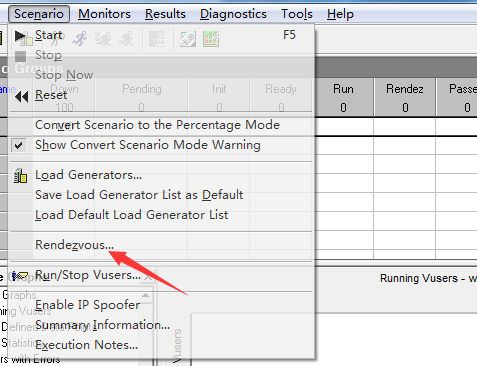Click the colored graph toolbar icon
The height and width of the screenshot is (366, 477).
[211, 39]
